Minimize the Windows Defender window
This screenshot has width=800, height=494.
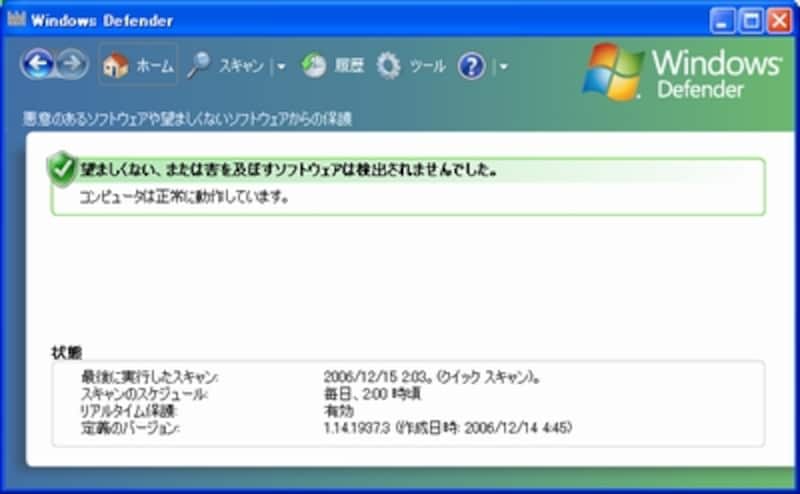click(722, 21)
